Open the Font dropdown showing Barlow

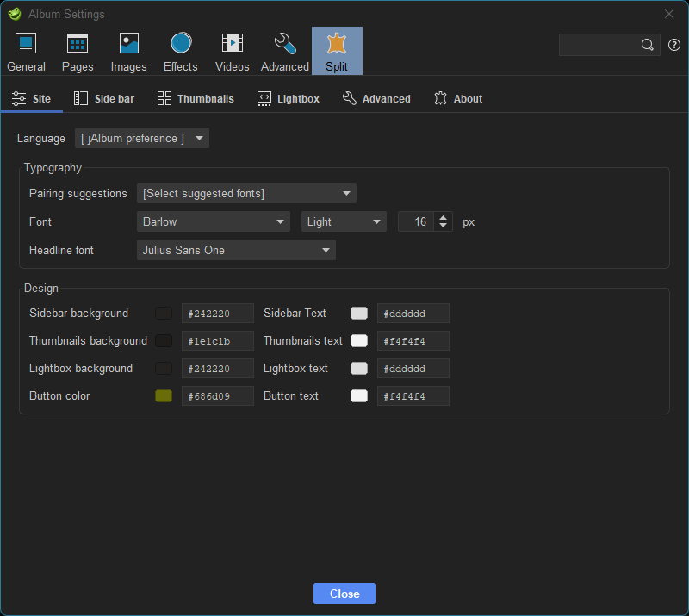(x=214, y=221)
